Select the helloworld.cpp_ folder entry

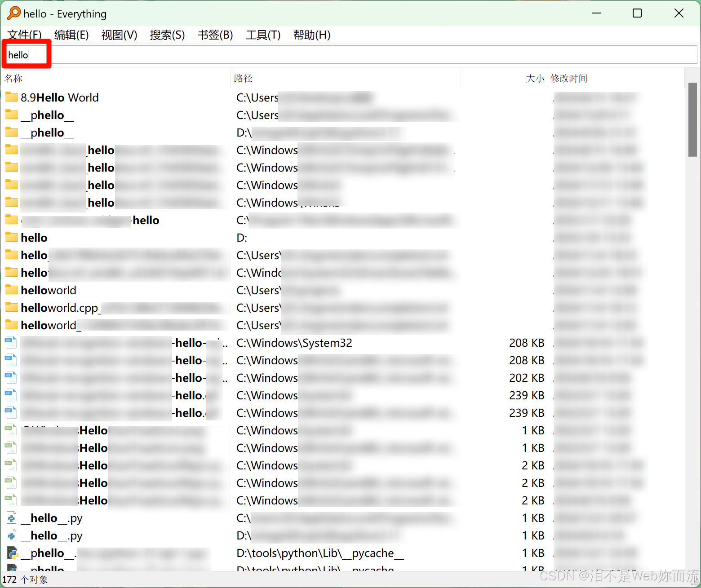(61, 308)
